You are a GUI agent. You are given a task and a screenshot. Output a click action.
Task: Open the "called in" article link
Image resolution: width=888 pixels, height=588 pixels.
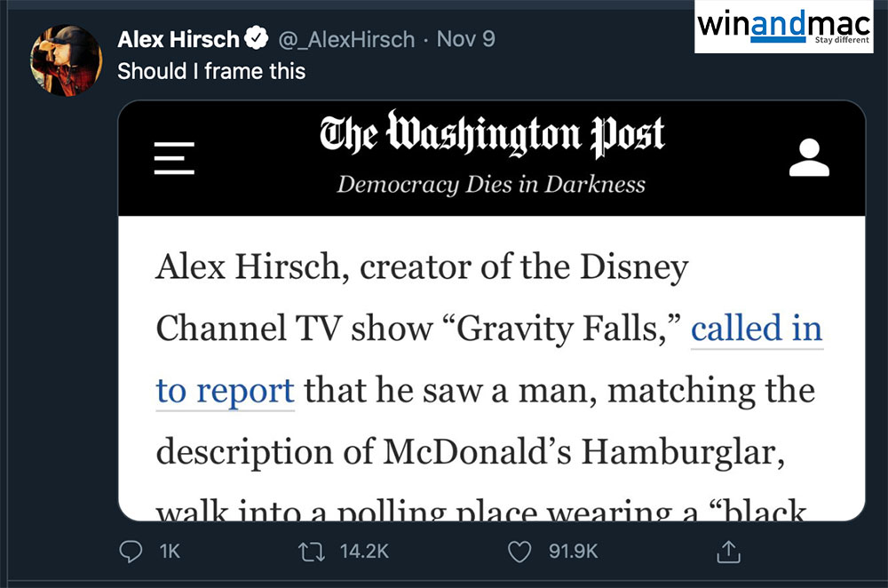757,329
